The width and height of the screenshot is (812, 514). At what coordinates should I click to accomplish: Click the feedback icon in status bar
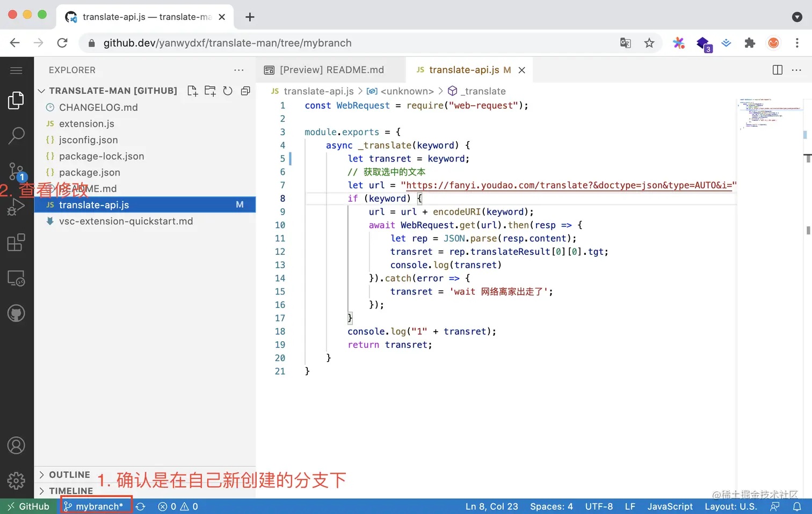coord(775,506)
